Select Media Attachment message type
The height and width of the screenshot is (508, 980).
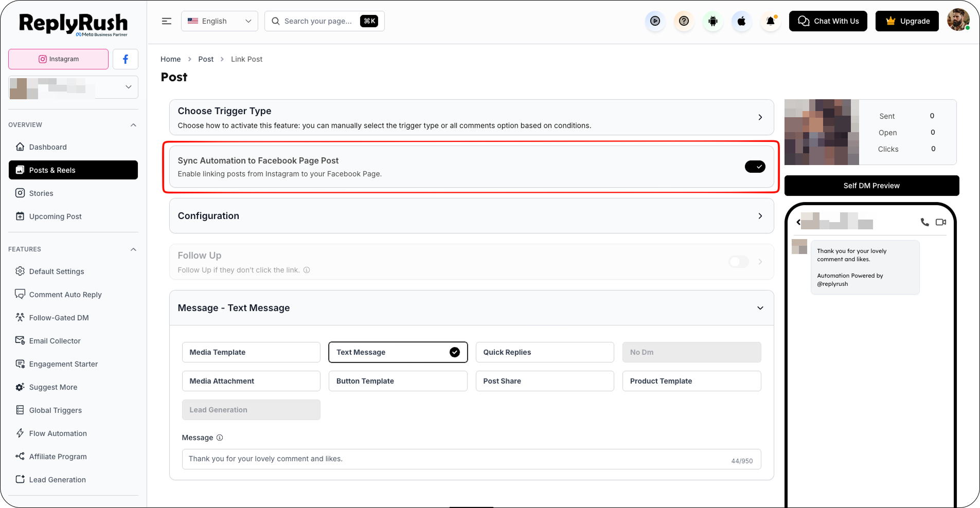[x=251, y=381]
